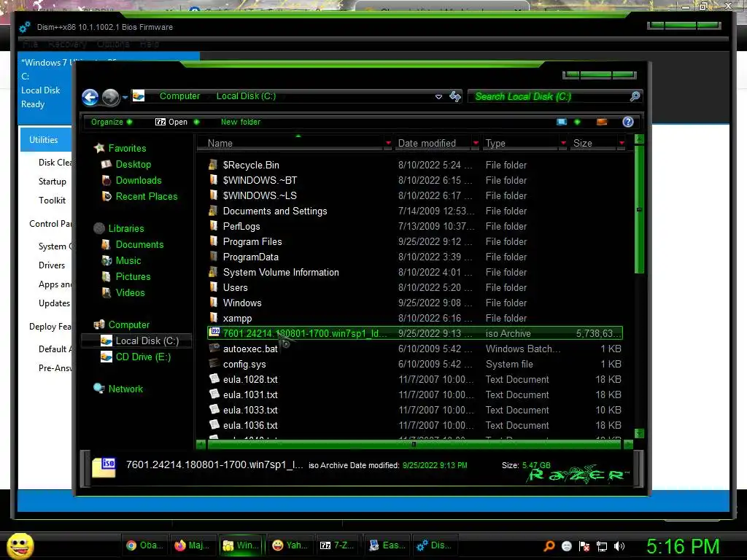Click the change view icon

point(562,122)
